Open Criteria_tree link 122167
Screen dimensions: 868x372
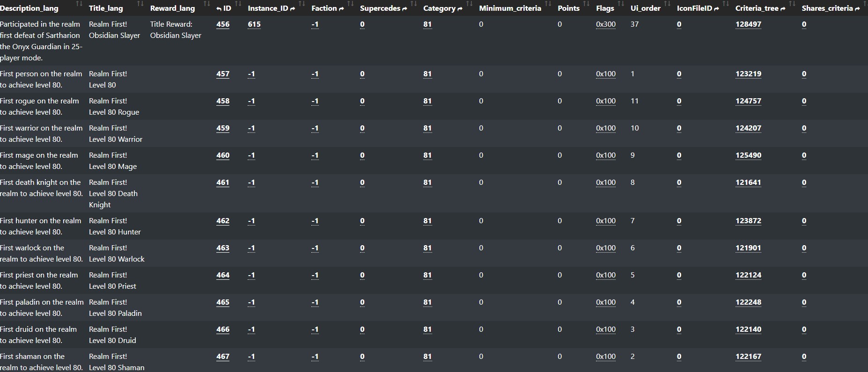748,357
